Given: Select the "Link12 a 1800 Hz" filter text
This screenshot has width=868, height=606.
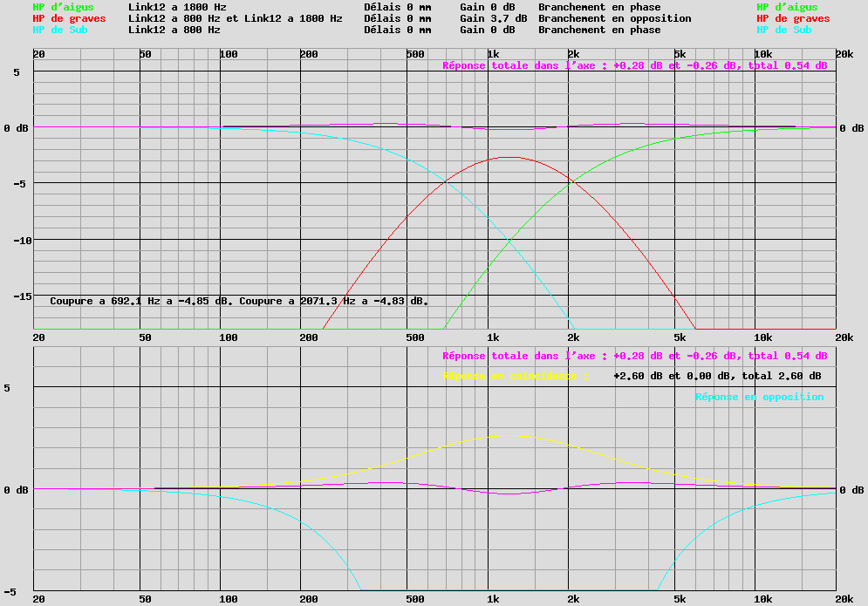Looking at the screenshot, I should tap(177, 7).
